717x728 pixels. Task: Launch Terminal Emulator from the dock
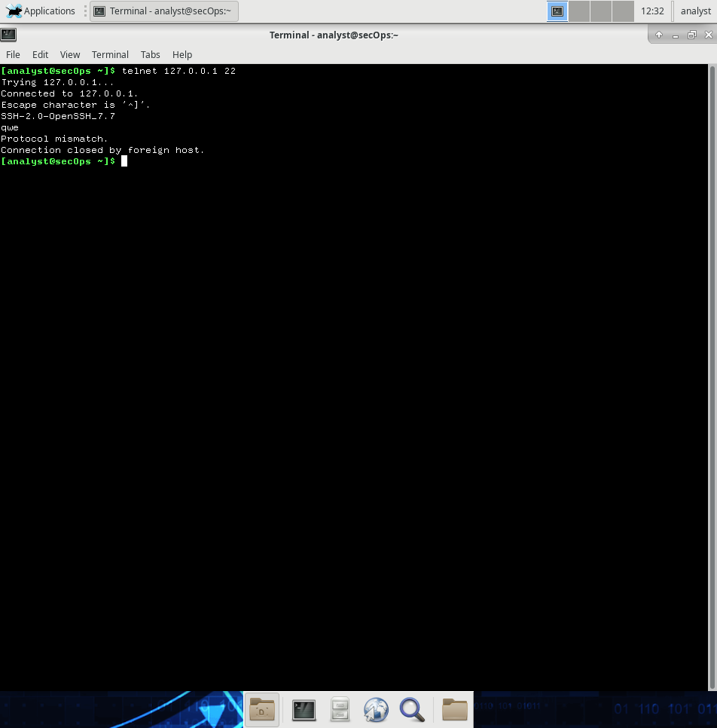coord(304,709)
